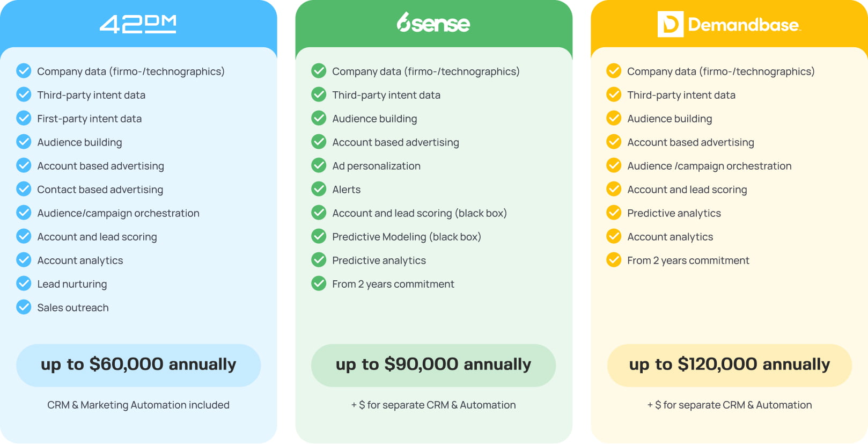Click green check for Predictive Modeling (black box)
The width and height of the screenshot is (868, 444).
[319, 236]
